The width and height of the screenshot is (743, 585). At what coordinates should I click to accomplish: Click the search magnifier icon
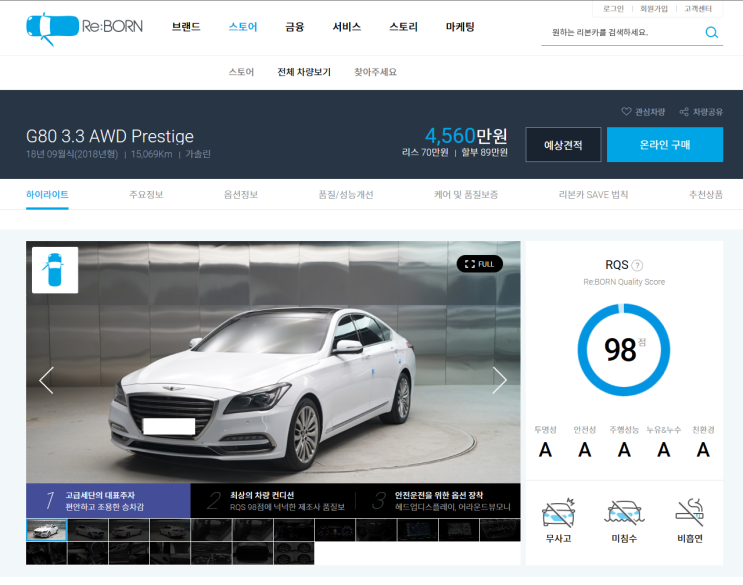tap(711, 32)
